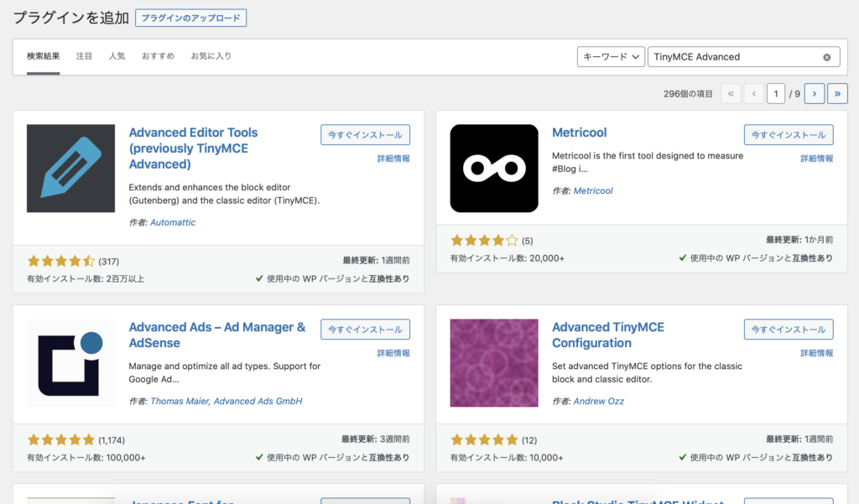Visit the Andrew Ozz author link
Viewport: 859px width, 504px height.
pyautogui.click(x=598, y=401)
